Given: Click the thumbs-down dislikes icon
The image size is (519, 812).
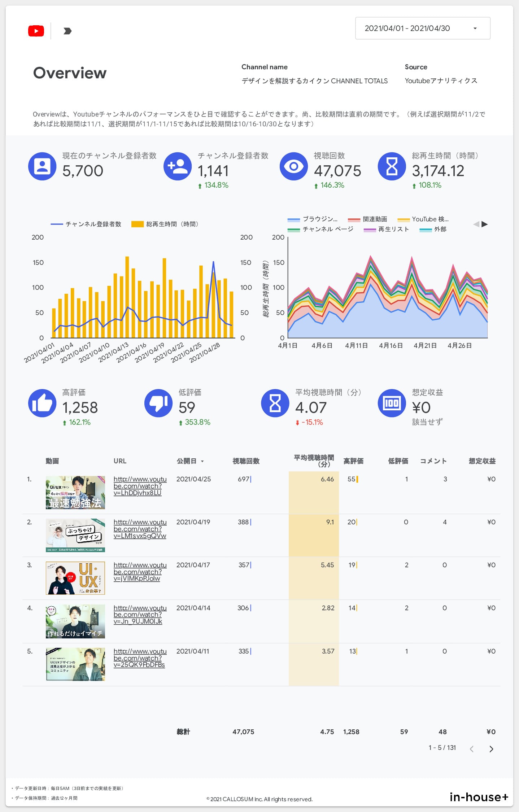Looking at the screenshot, I should click(x=158, y=403).
